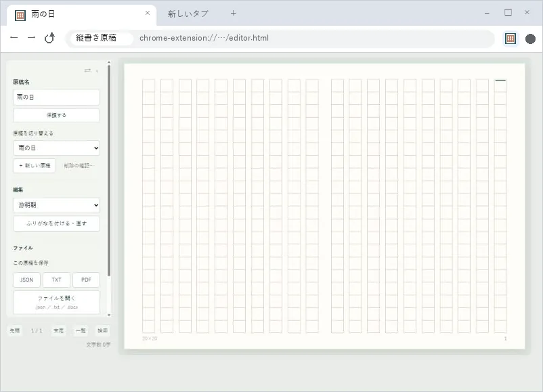Viewport: 543px width, 392px height.
Task: Click the 編集 section heading
Action: tap(18, 190)
